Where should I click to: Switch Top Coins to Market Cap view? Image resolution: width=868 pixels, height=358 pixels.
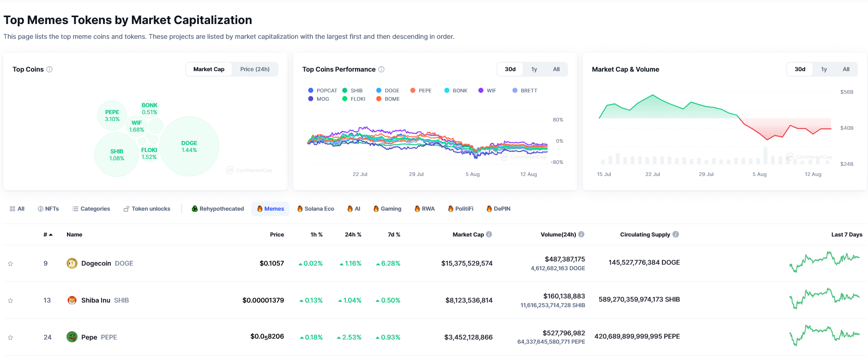209,69
